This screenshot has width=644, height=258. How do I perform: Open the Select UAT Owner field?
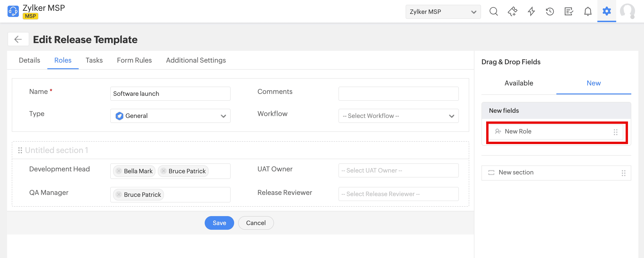[398, 170]
